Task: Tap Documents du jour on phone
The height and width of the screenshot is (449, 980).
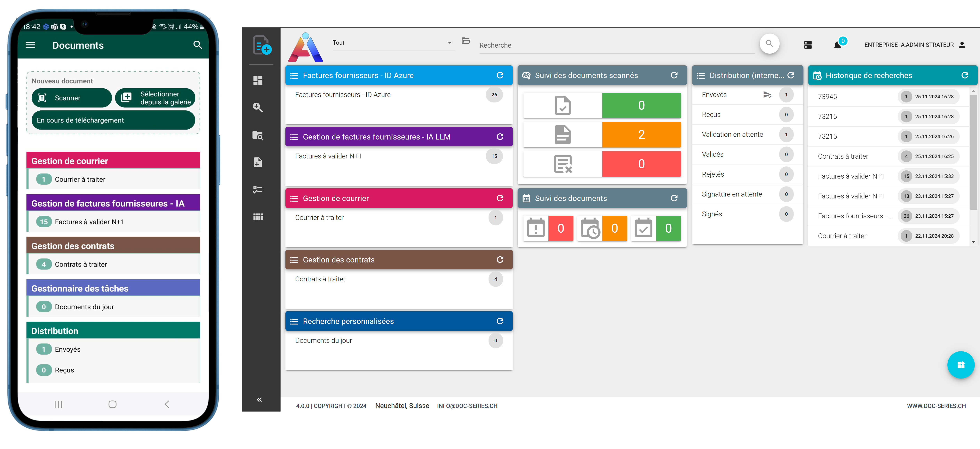Action: click(113, 307)
